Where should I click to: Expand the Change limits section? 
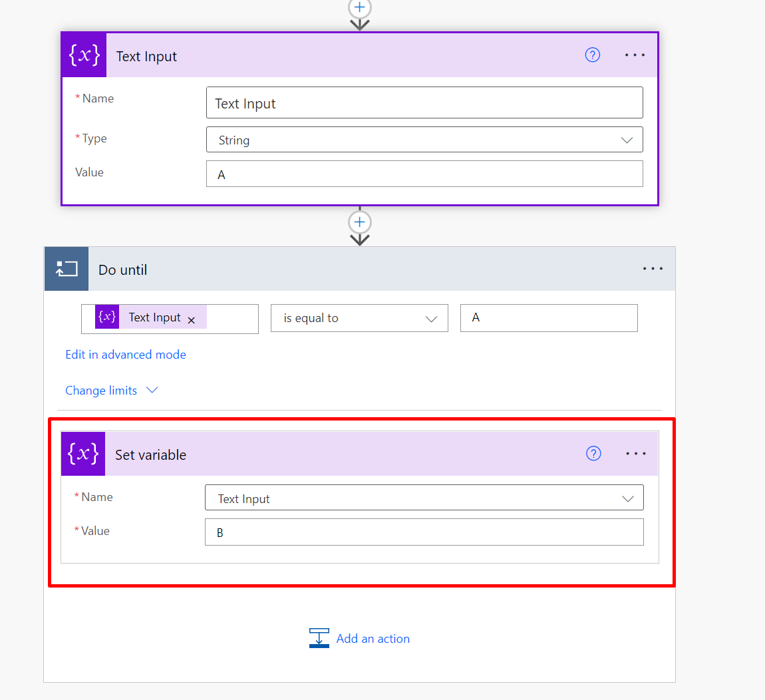pos(111,391)
